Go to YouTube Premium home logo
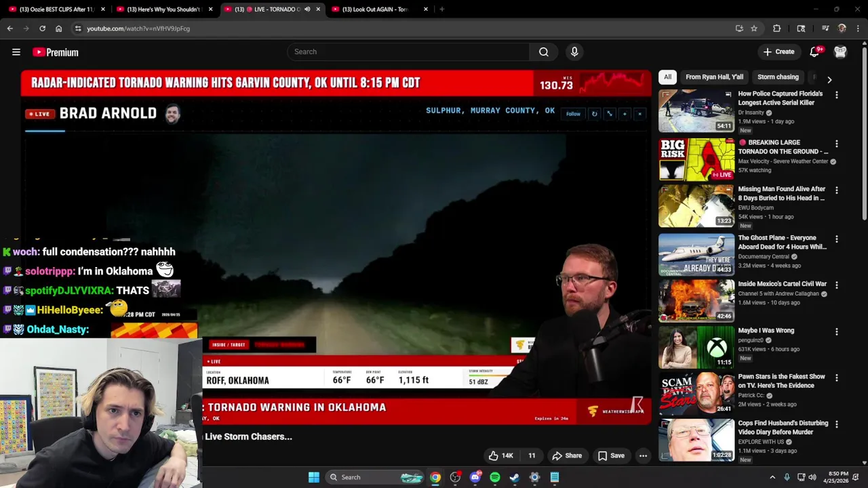The width and height of the screenshot is (868, 488). tap(56, 52)
